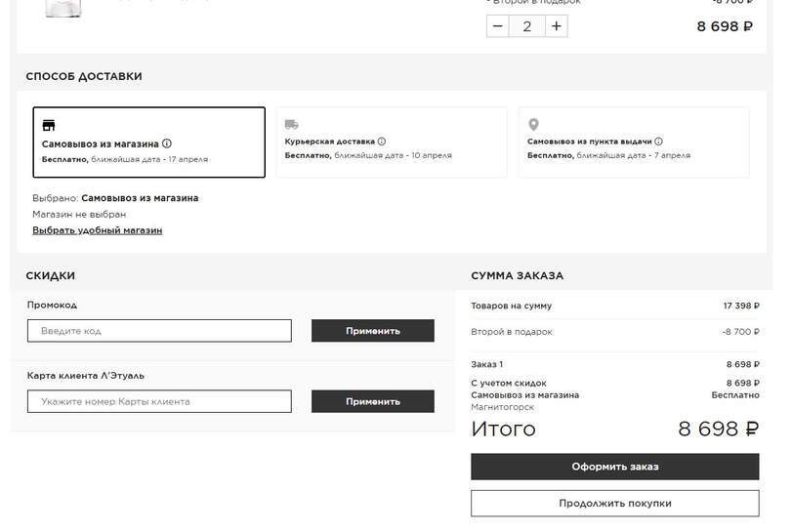The width and height of the screenshot is (792, 532).
Task: Open the Выбрать удобный магазин link
Action: point(98,230)
